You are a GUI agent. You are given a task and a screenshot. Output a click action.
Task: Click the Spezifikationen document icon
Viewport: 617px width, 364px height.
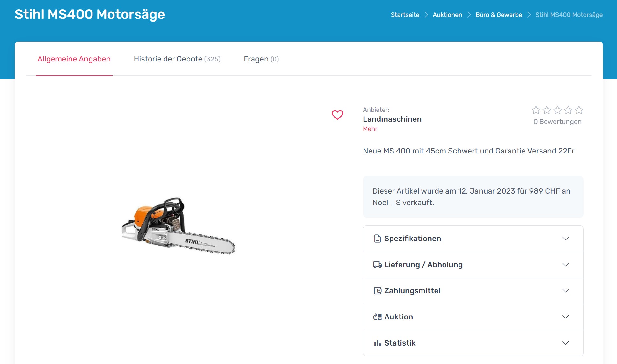[x=377, y=239]
